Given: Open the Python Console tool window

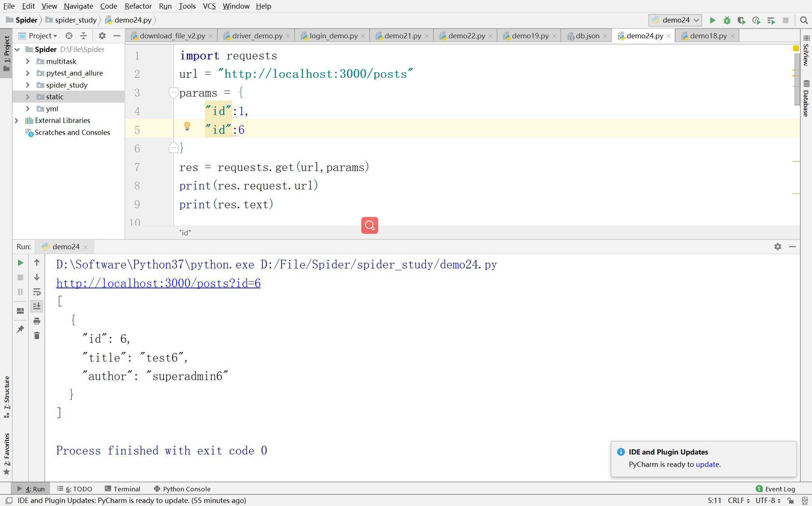Looking at the screenshot, I should coord(182,489).
